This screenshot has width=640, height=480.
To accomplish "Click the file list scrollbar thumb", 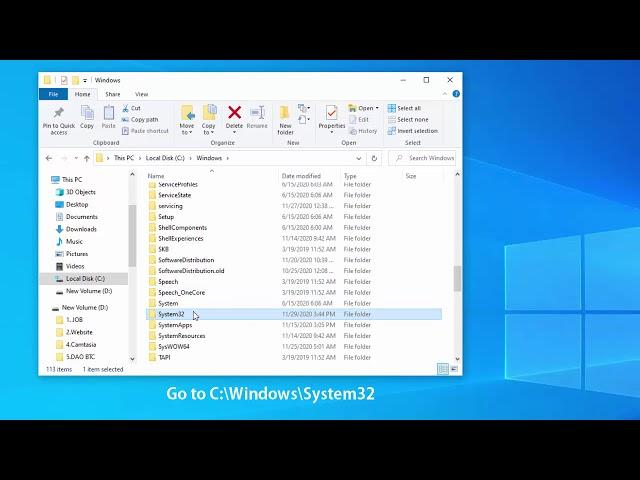I will pyautogui.click(x=457, y=279).
